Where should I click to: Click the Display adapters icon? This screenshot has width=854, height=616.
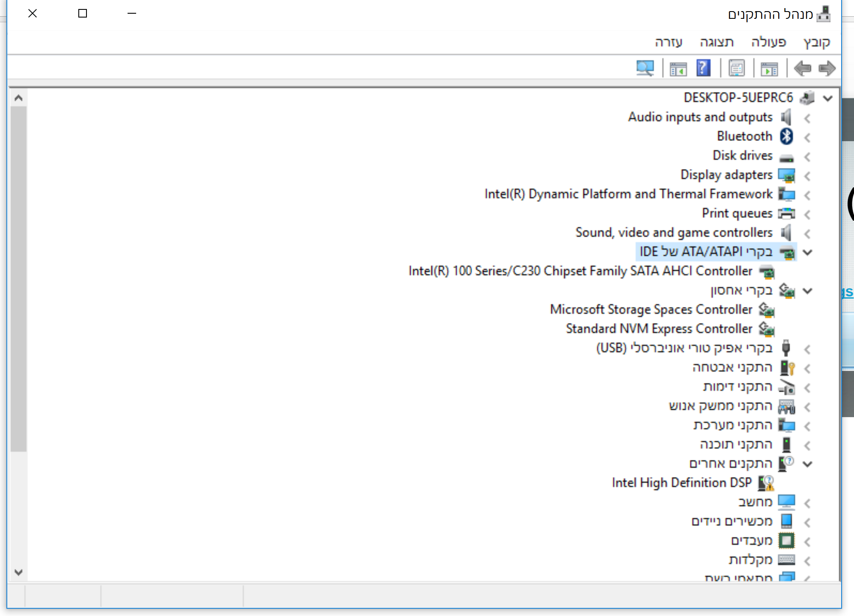click(x=786, y=175)
